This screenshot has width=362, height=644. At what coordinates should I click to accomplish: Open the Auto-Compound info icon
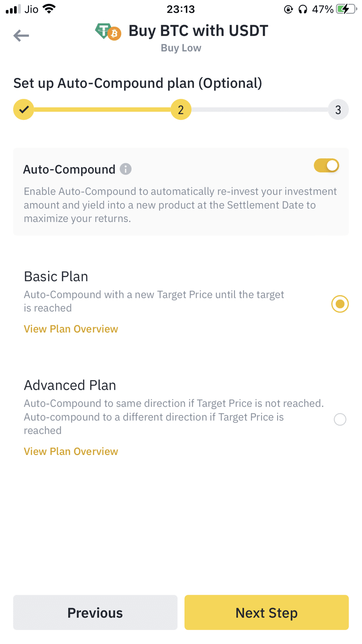click(x=125, y=169)
